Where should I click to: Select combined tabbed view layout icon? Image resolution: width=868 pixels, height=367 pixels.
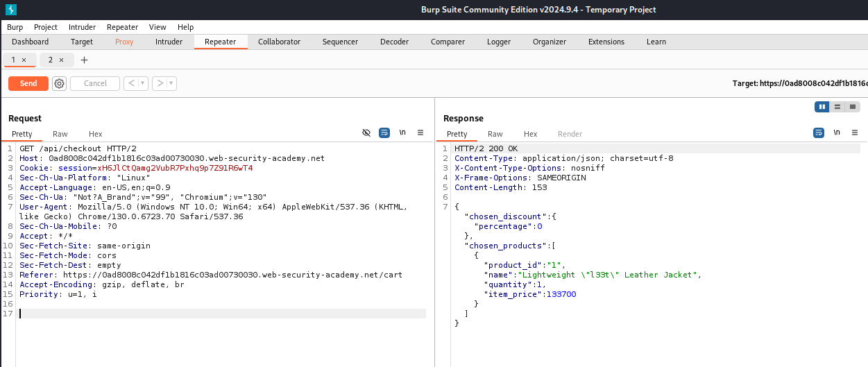[853, 107]
